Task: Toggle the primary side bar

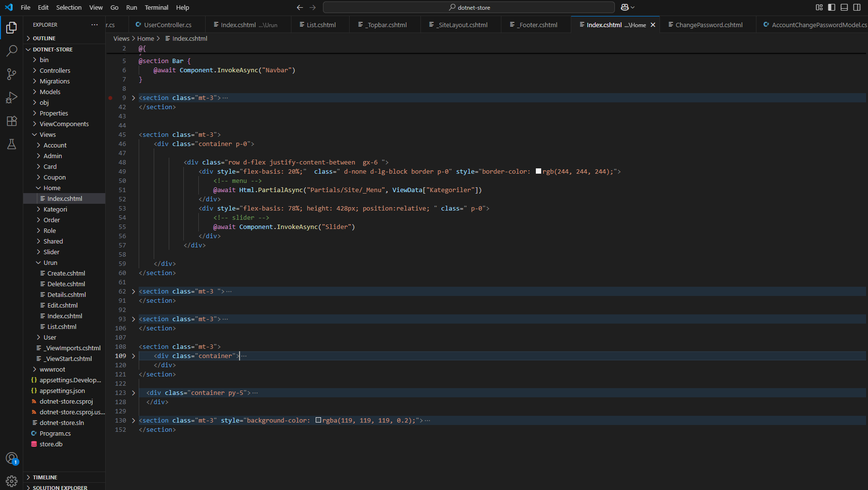Action: tap(832, 7)
